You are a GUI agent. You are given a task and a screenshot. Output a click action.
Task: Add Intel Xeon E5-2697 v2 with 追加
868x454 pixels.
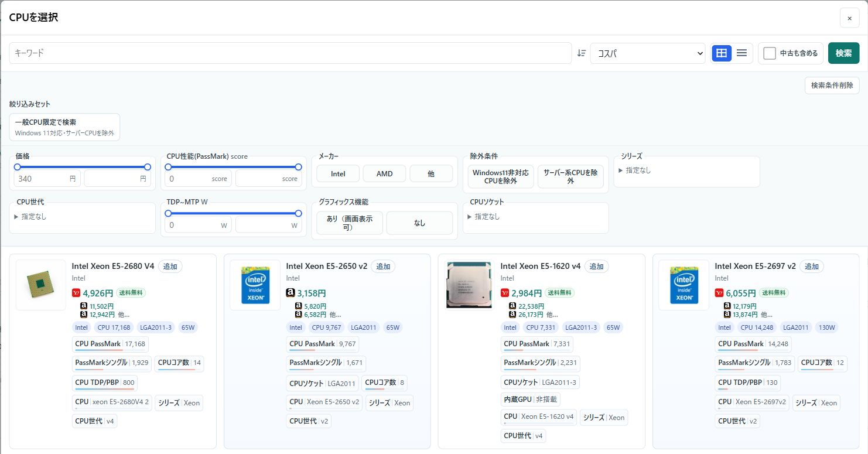811,266
